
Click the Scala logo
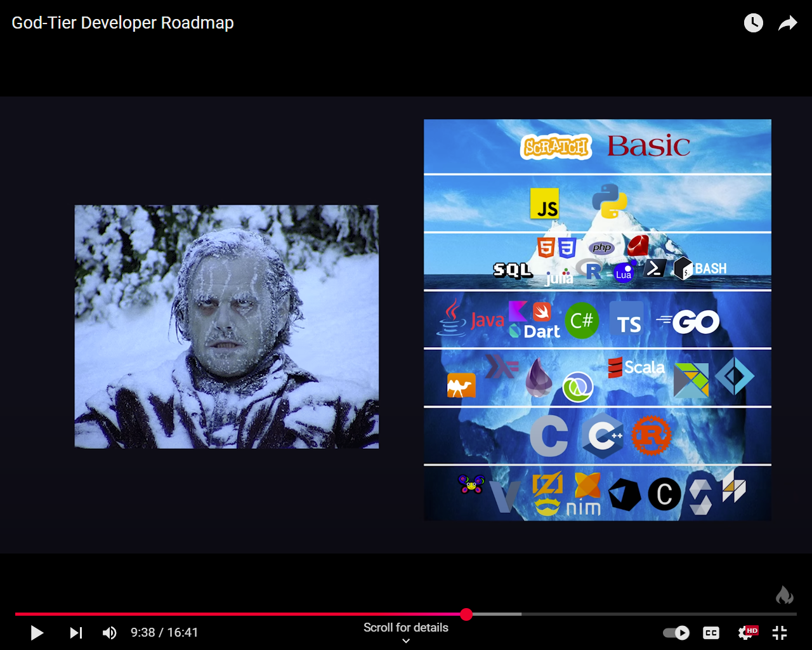click(x=636, y=368)
